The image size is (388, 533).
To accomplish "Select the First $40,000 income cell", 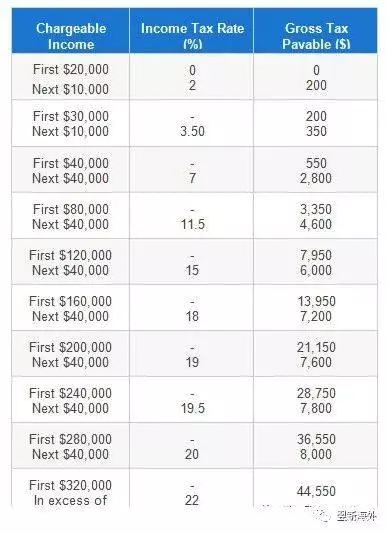I will point(71,163).
